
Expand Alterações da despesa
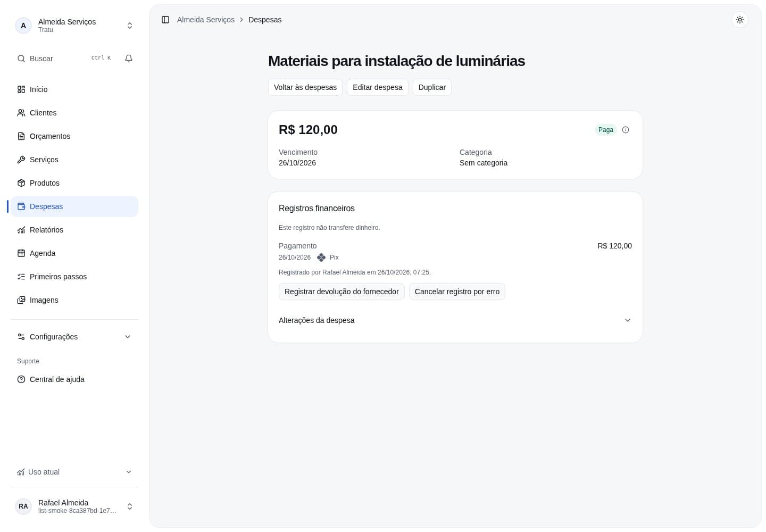pyautogui.click(x=455, y=320)
